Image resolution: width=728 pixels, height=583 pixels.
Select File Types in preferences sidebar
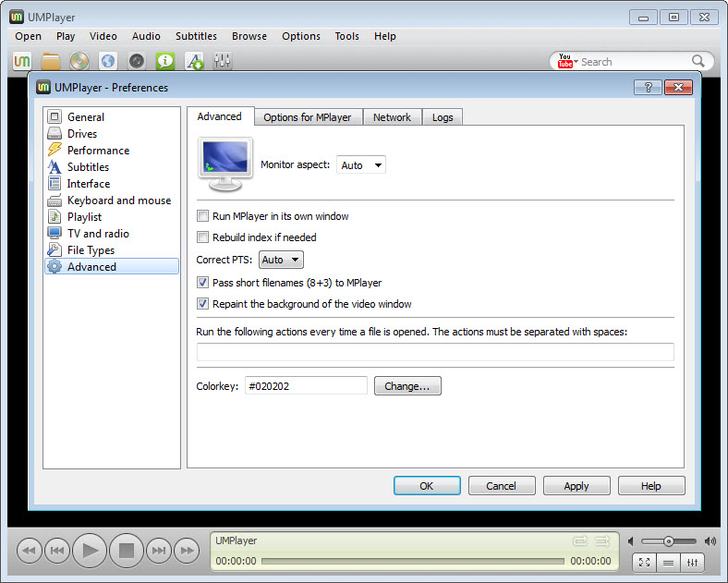(112, 250)
